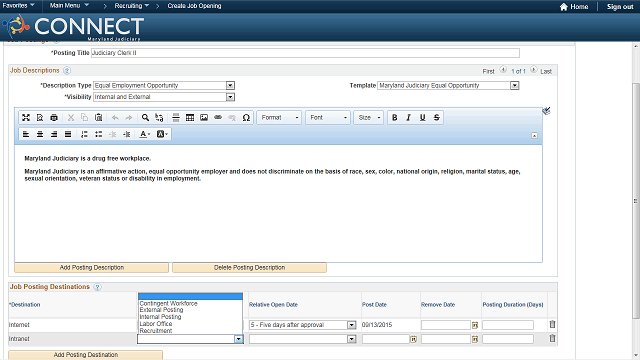640x360 pixels.
Task: Click the find magnifier icon in editor
Action: point(145,118)
